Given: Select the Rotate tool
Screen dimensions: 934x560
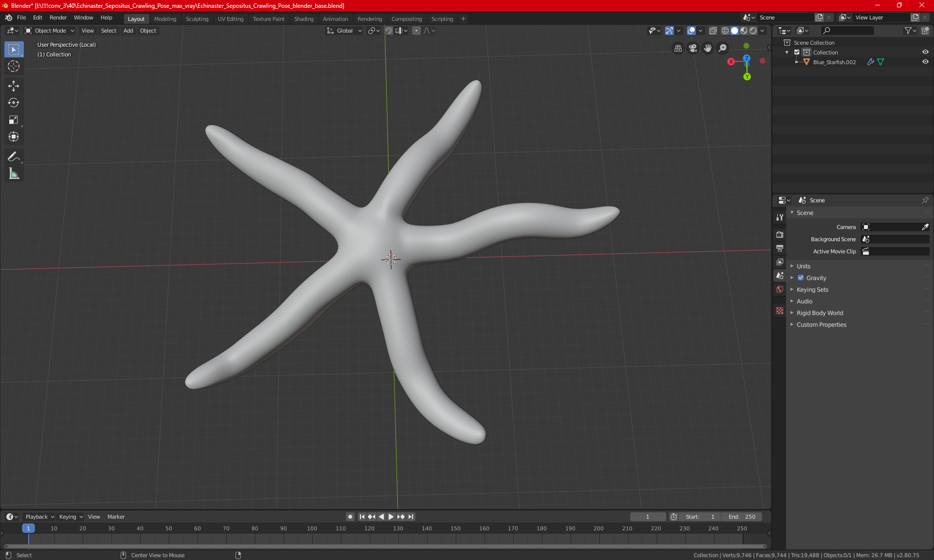Looking at the screenshot, I should click(14, 103).
